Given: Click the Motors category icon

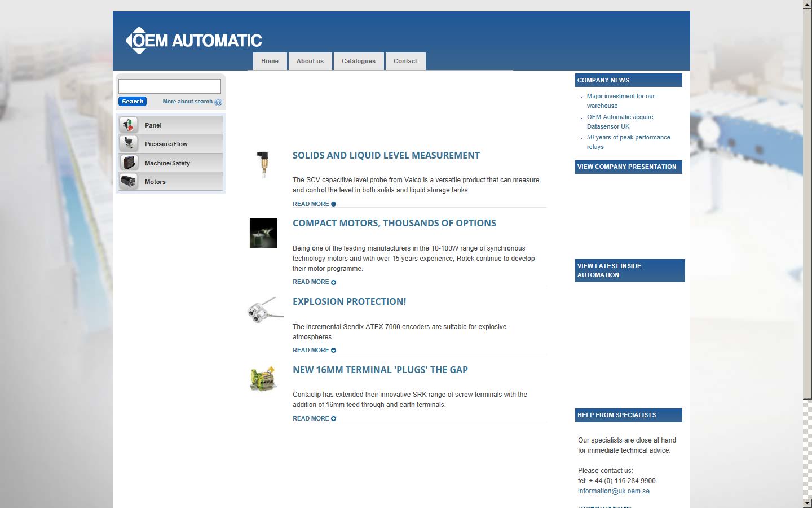Looking at the screenshot, I should [x=129, y=182].
